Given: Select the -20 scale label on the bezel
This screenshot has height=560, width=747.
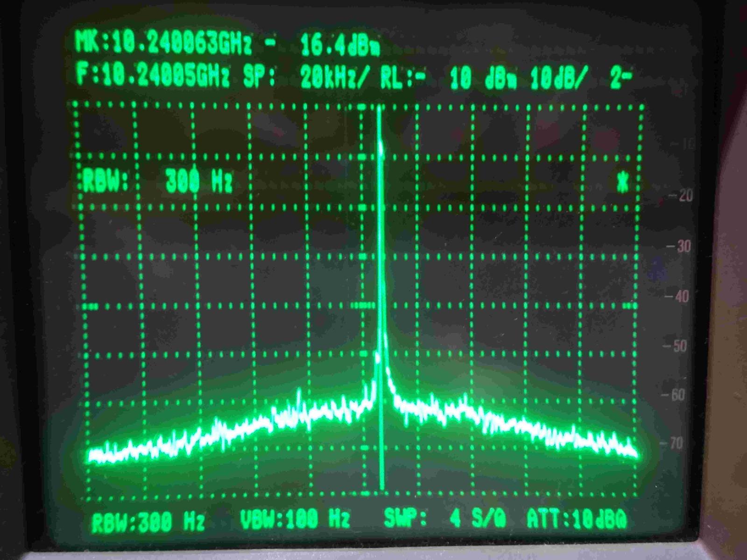Looking at the screenshot, I should pyautogui.click(x=681, y=196).
